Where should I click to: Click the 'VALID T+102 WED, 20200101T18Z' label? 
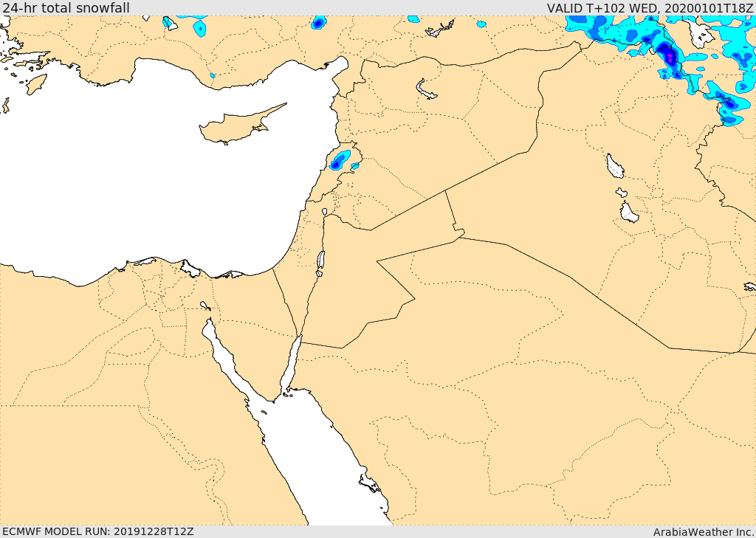click(x=650, y=7)
